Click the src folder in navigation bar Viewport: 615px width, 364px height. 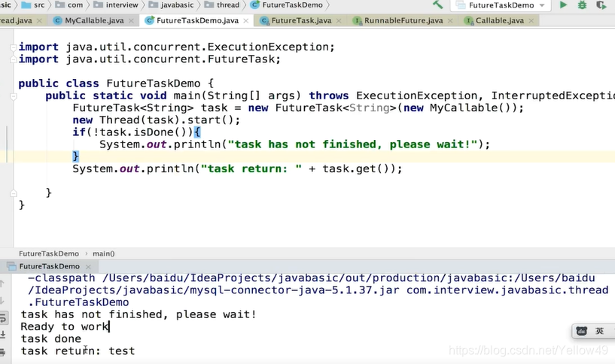click(x=33, y=5)
